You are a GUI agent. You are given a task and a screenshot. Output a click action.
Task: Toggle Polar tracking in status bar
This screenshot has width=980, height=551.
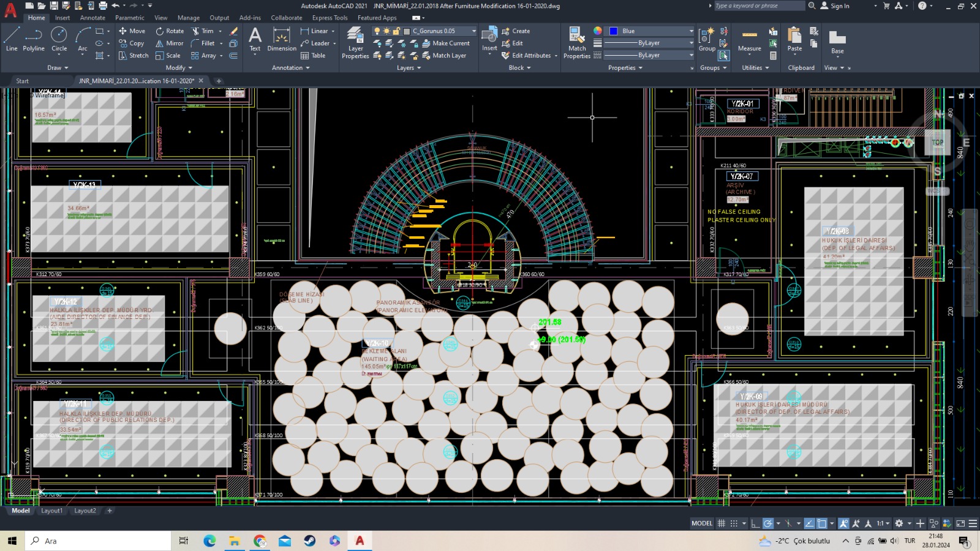(x=768, y=523)
